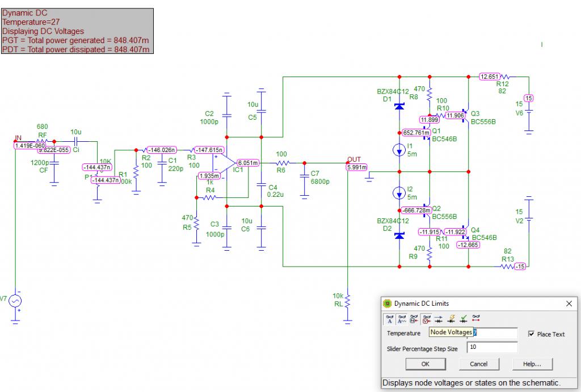Click the Slider Percentage Step Size field
The image size is (581, 392).
coord(492,347)
